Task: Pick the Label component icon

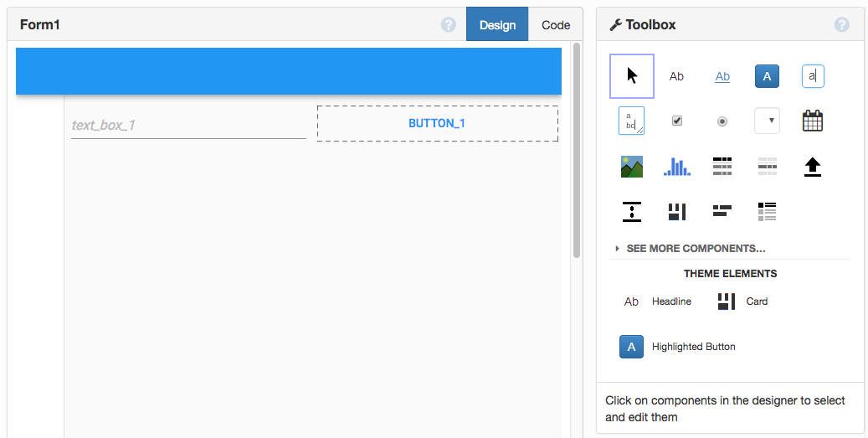Action: (x=676, y=76)
